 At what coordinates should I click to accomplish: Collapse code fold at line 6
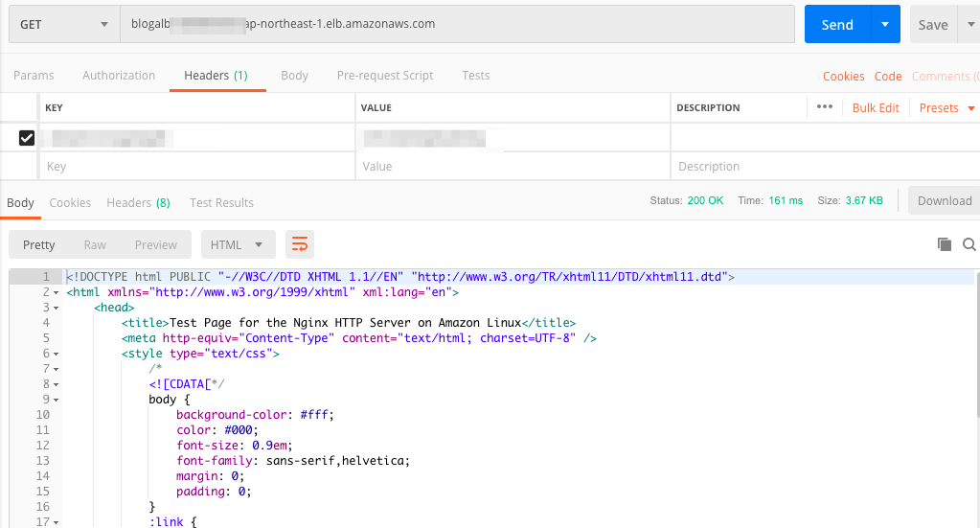pos(56,354)
